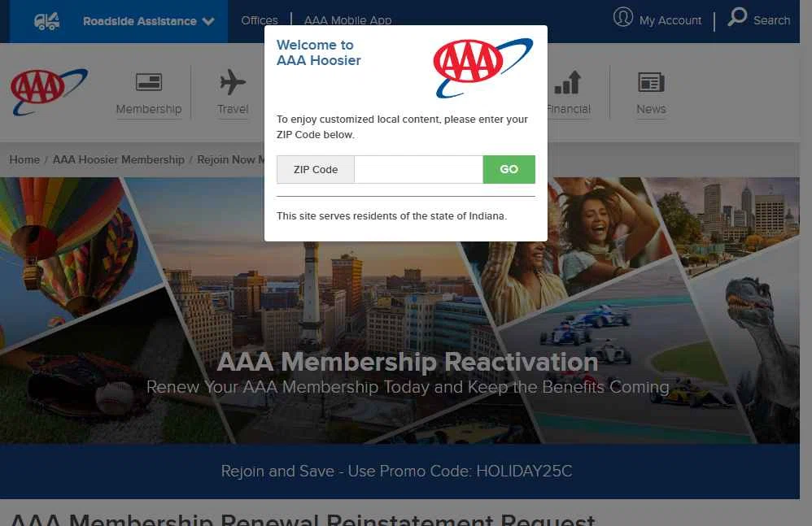Click the Travel airplane icon
The width and height of the screenshot is (812, 526).
pos(233,82)
